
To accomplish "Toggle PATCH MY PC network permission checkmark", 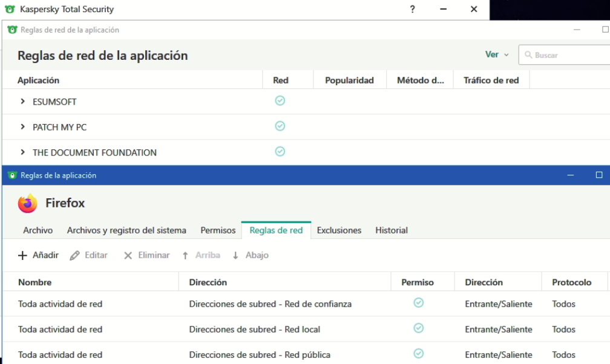I will pyautogui.click(x=280, y=126).
